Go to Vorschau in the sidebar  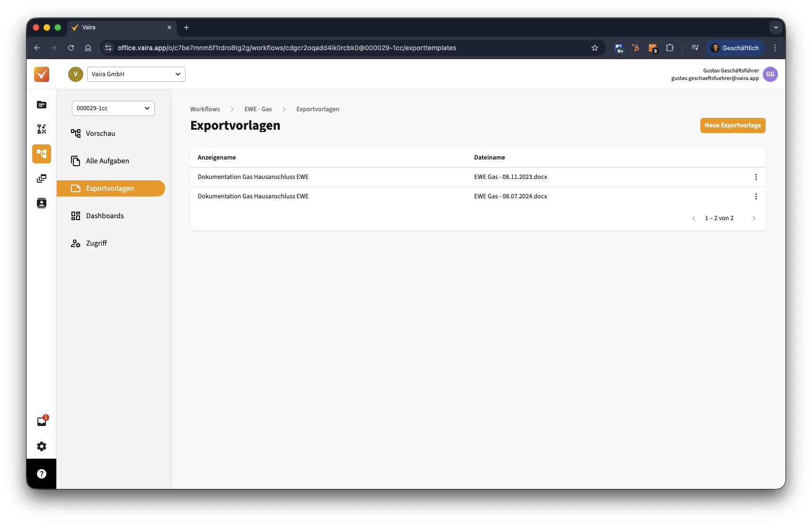point(100,133)
